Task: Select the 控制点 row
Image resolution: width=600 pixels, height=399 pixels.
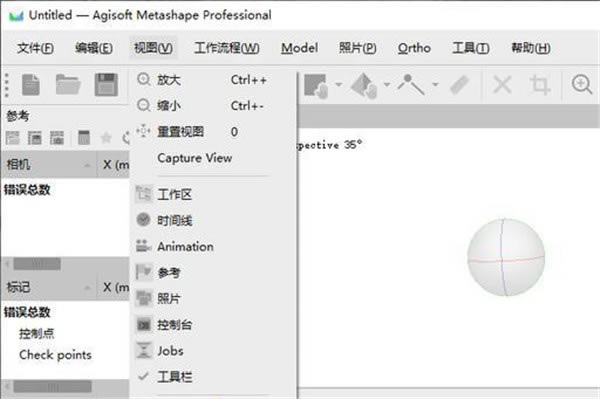Action: pyautogui.click(x=37, y=334)
